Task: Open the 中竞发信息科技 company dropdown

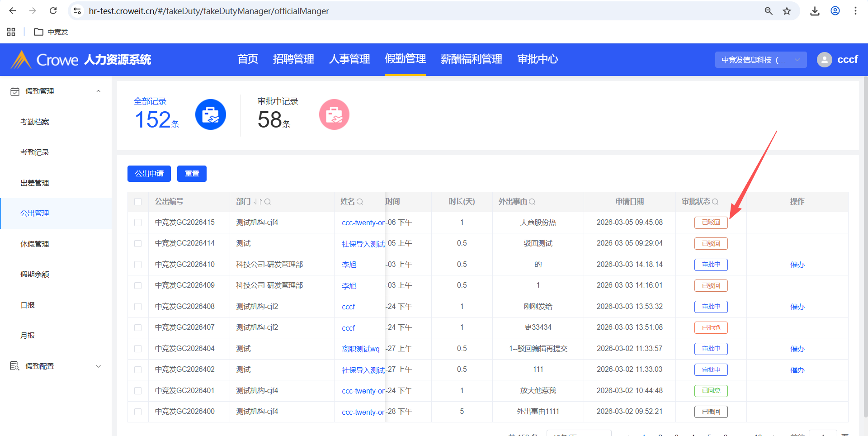Action: (x=760, y=60)
